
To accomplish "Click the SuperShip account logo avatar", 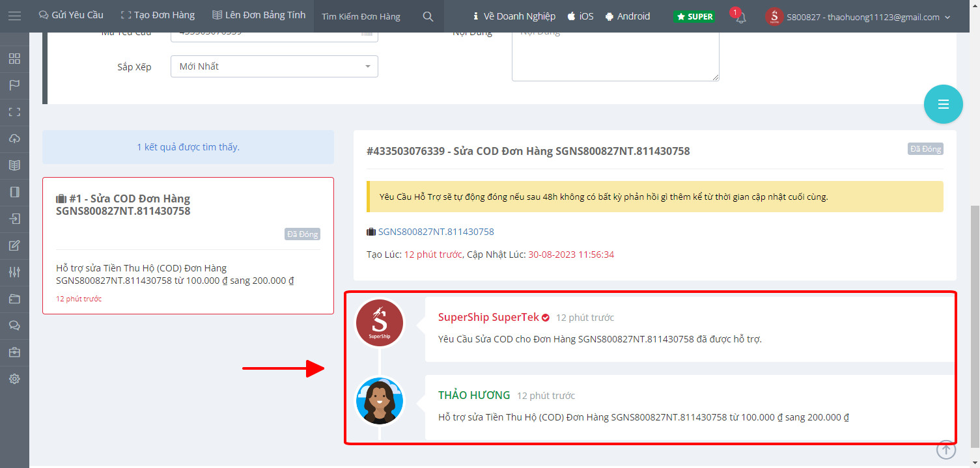I will [x=774, y=17].
